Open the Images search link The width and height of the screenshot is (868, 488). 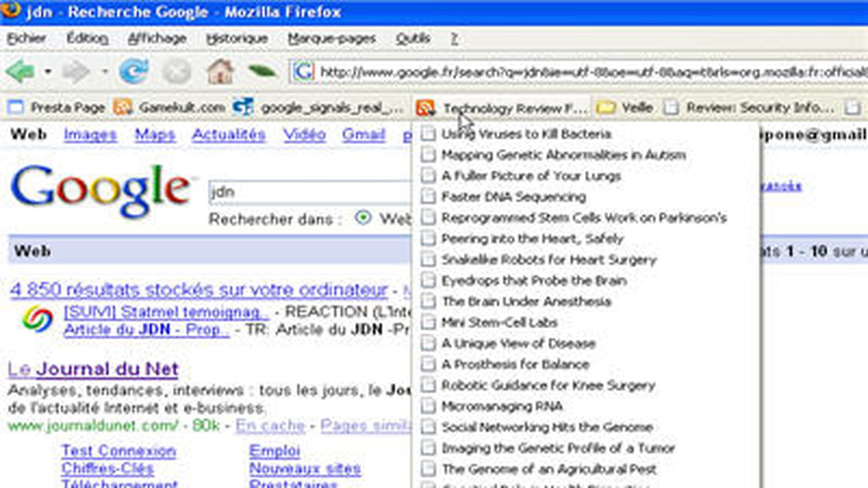click(90, 134)
